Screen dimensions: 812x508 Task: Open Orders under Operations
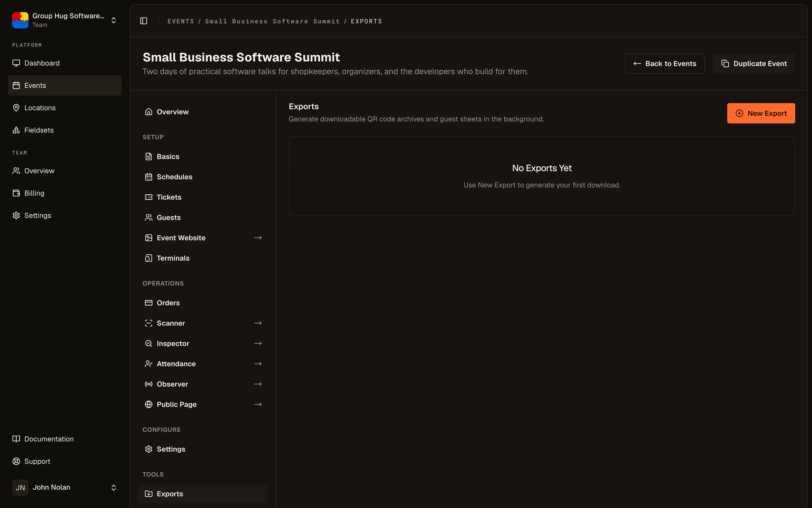(x=203, y=303)
